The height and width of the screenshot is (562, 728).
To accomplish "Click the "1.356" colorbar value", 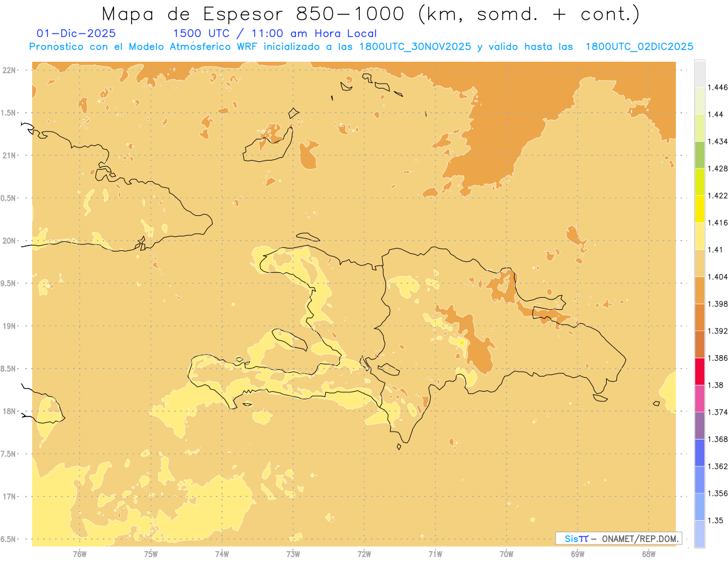I will pyautogui.click(x=718, y=493).
